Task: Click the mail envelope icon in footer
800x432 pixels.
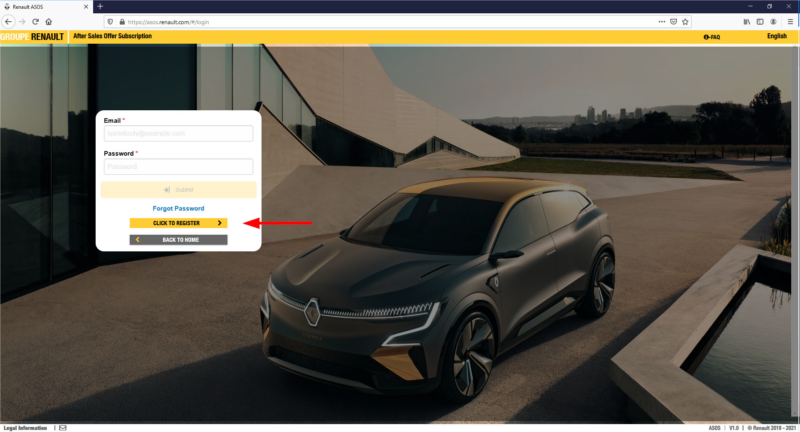Action: click(x=62, y=427)
